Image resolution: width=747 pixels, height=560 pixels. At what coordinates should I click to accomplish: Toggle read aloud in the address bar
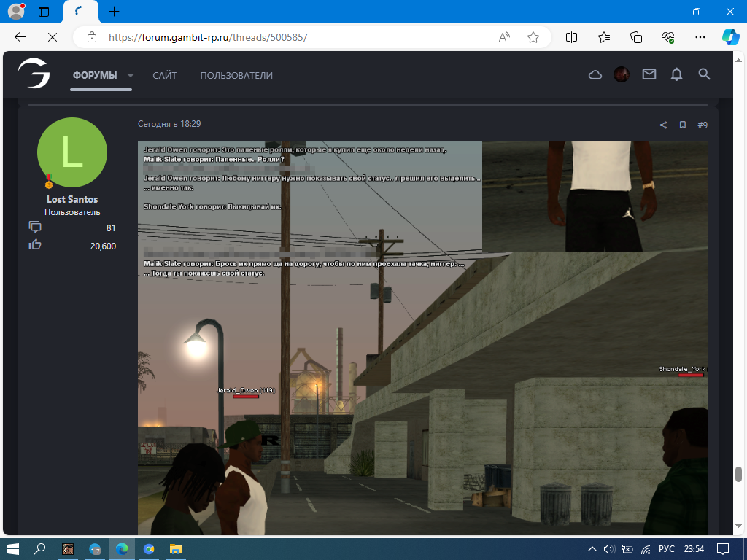tap(504, 37)
